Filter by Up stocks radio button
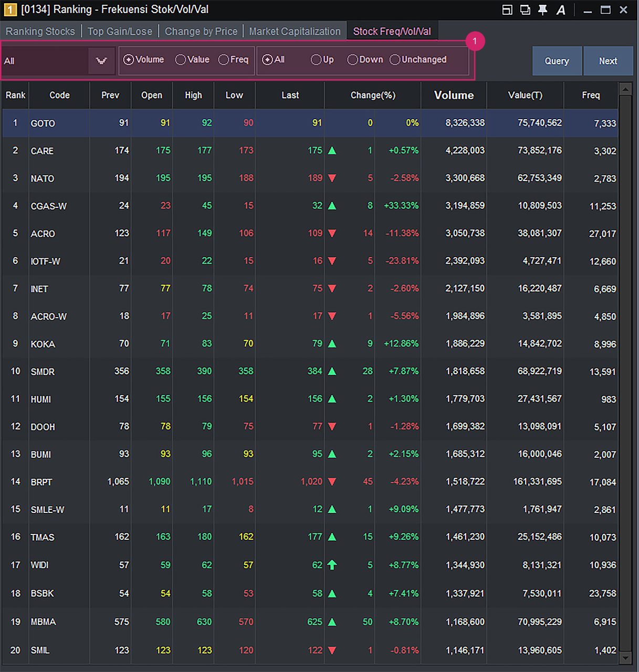Screen dimensions: 639x672 click(316, 60)
